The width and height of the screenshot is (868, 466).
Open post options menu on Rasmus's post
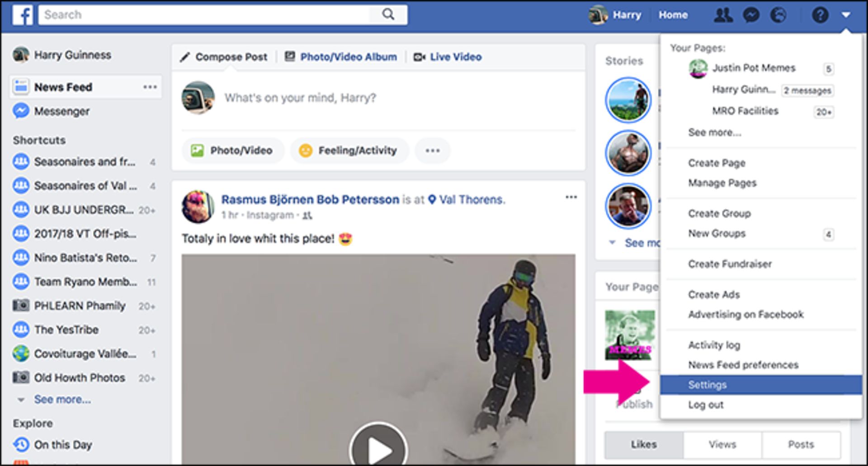coord(571,197)
